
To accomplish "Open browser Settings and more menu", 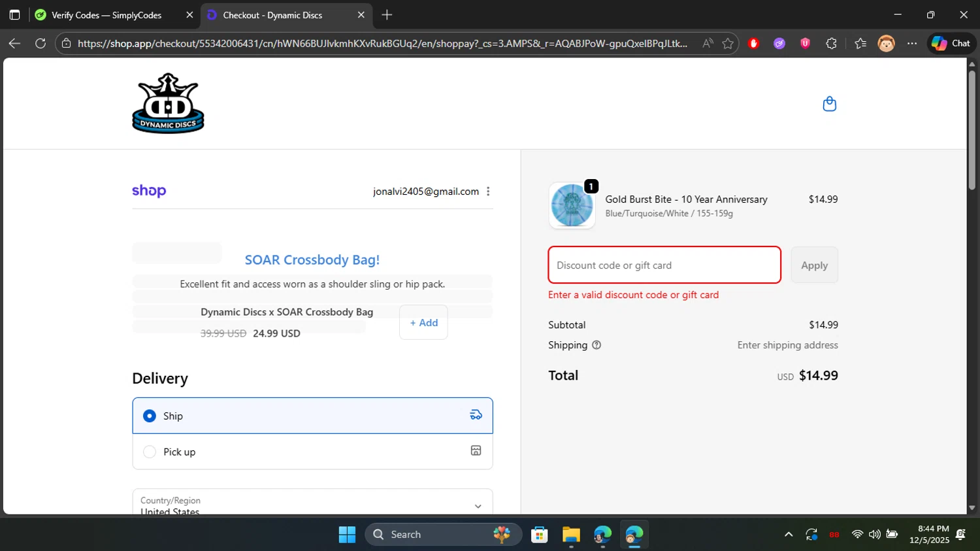I will pos(912,43).
